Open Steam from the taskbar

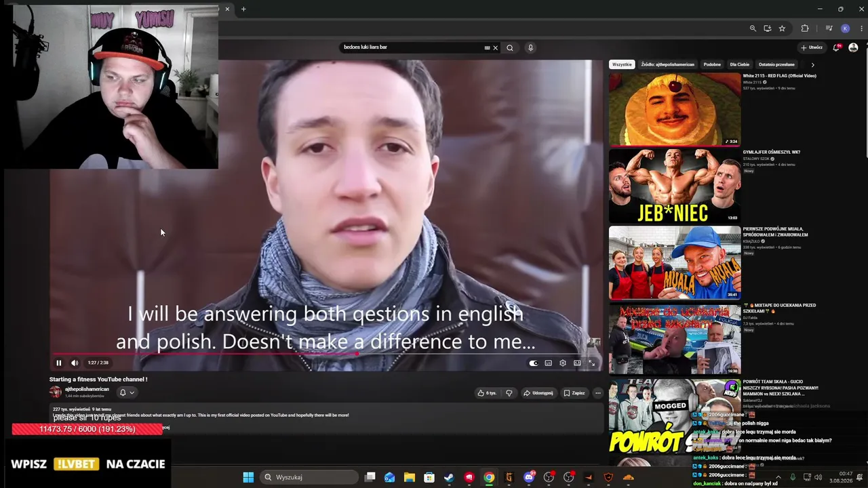click(x=449, y=477)
